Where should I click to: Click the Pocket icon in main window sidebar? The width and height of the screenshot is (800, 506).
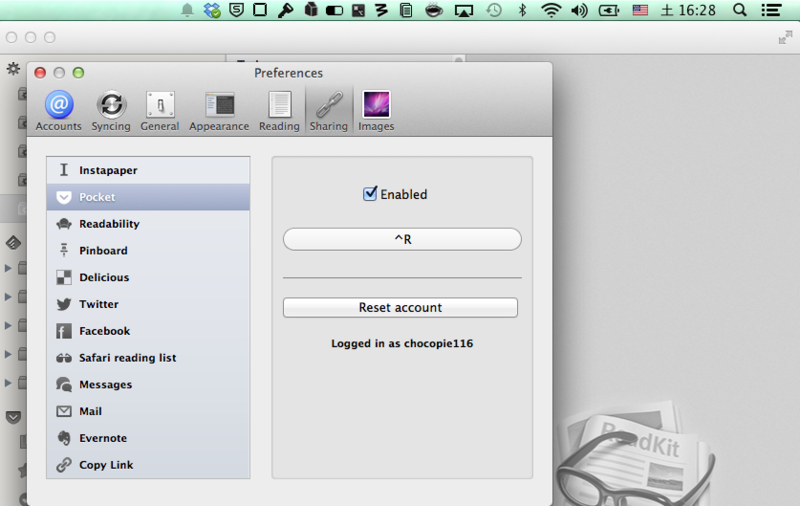click(x=13, y=417)
